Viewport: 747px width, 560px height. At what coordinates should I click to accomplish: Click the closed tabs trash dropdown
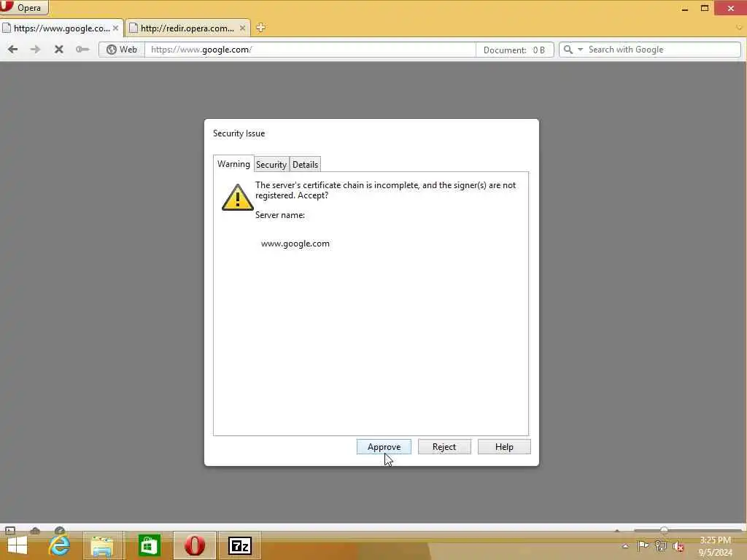(739, 28)
